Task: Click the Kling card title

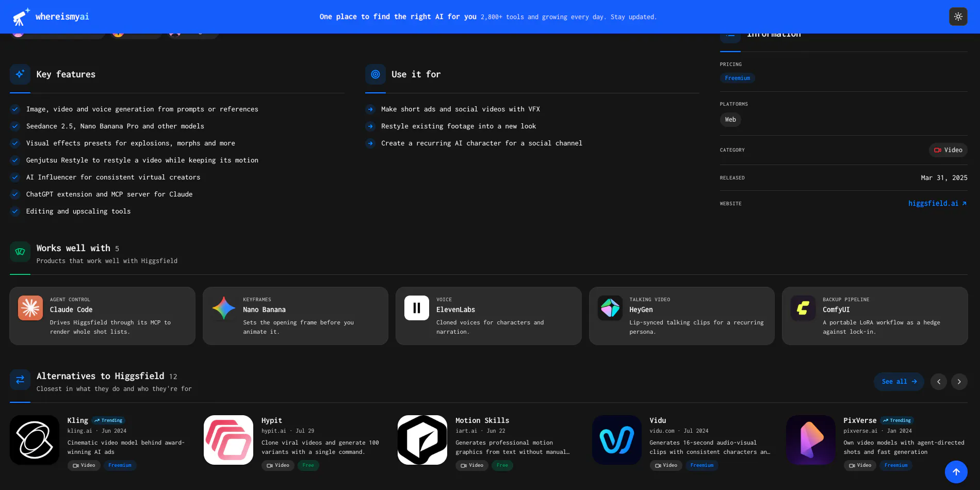Action: 78,420
